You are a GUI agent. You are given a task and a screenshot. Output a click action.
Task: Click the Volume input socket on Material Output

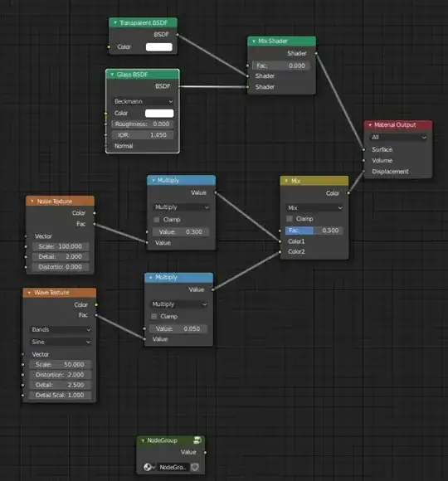click(363, 160)
